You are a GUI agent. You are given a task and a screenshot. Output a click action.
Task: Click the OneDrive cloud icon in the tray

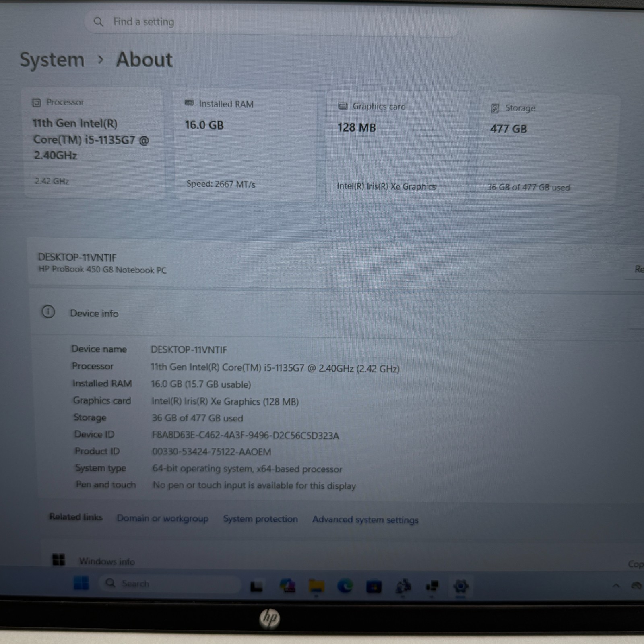[x=636, y=585]
